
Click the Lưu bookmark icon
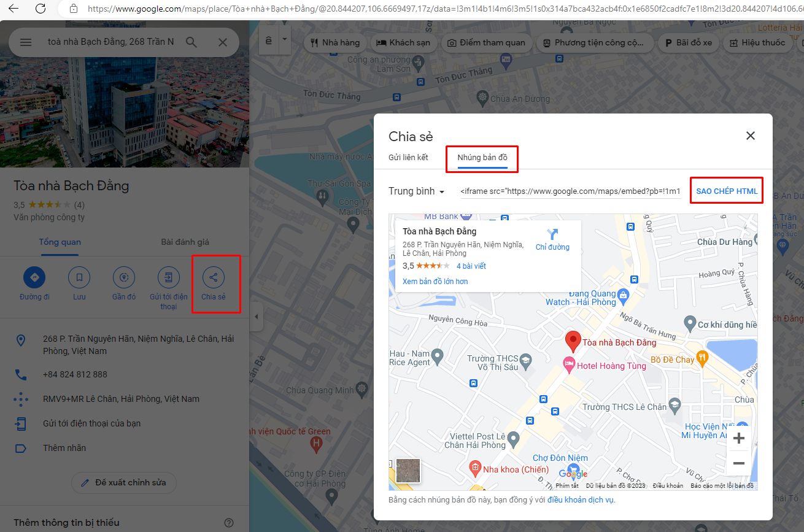pos(79,277)
